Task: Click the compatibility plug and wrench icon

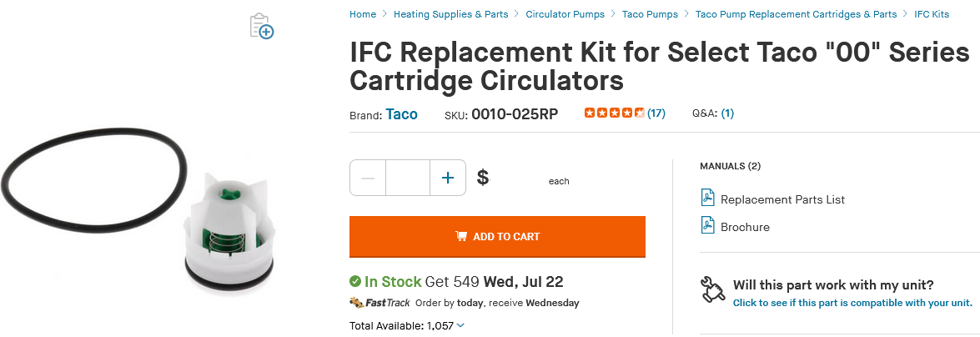Action: 712,289
